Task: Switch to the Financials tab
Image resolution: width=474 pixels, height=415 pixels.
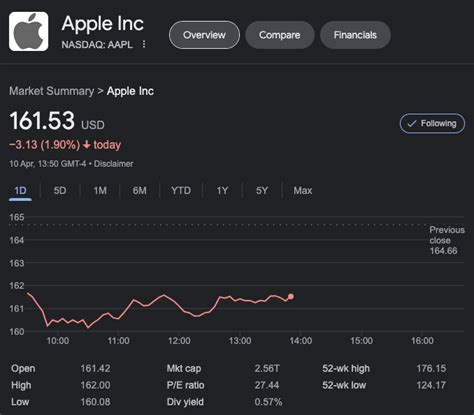Action: 355,35
